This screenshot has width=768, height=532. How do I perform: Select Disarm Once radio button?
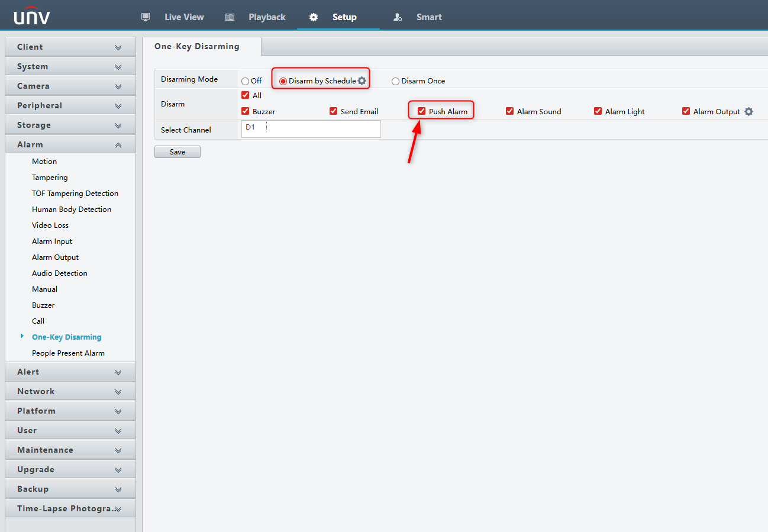click(395, 81)
